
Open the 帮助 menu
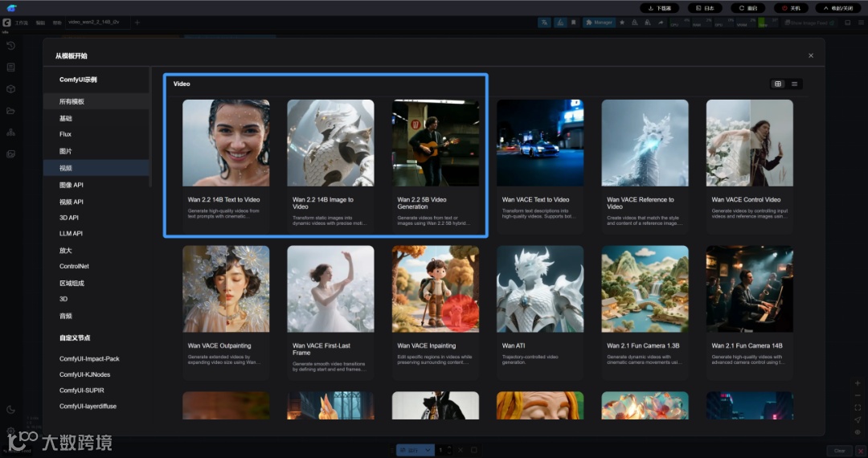pyautogui.click(x=57, y=23)
